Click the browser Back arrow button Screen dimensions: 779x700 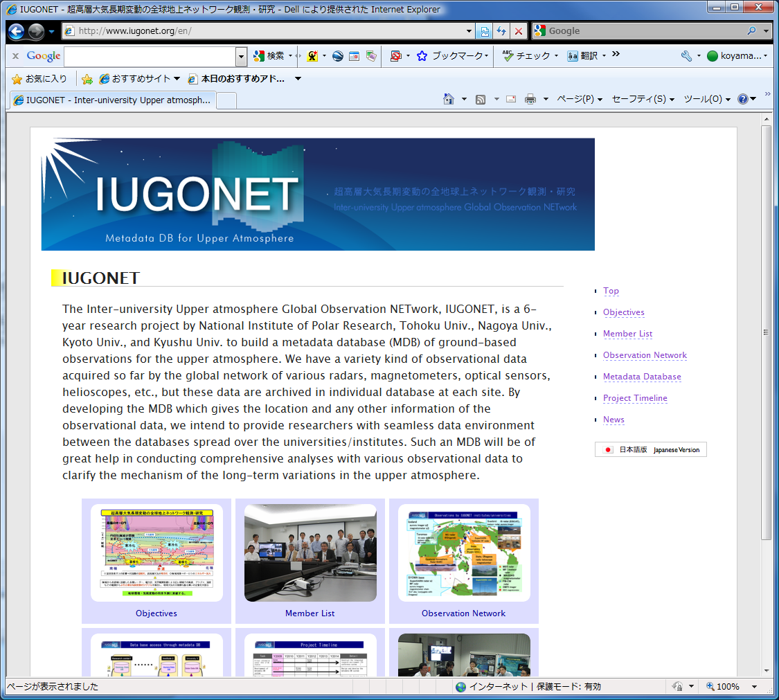pyautogui.click(x=17, y=31)
